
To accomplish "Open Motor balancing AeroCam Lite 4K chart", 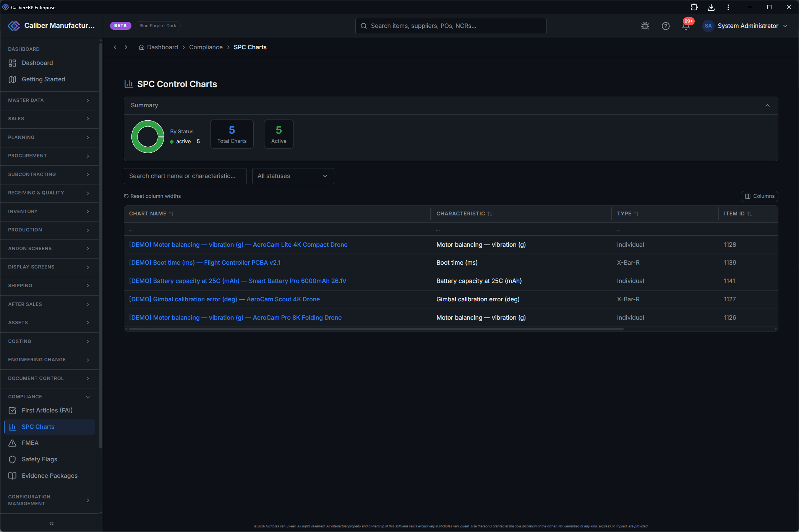I will [x=238, y=245].
